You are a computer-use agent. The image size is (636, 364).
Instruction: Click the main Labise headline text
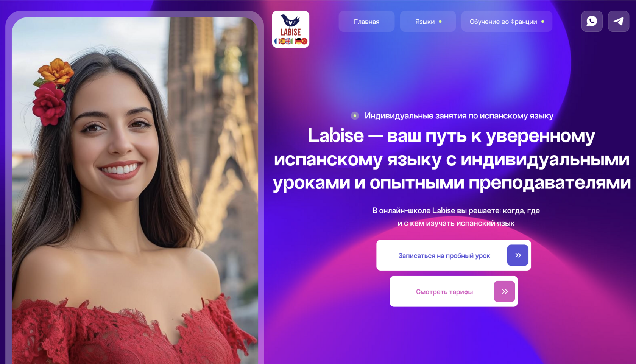pyautogui.click(x=452, y=159)
